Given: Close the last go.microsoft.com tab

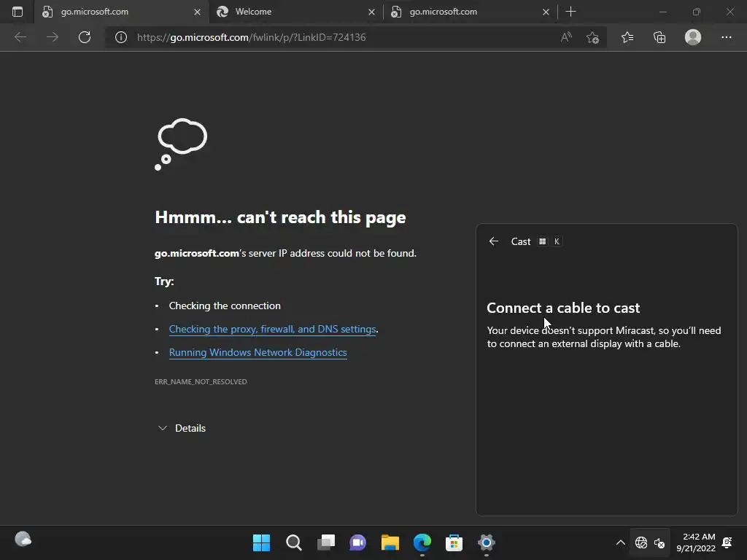Looking at the screenshot, I should coord(546,12).
